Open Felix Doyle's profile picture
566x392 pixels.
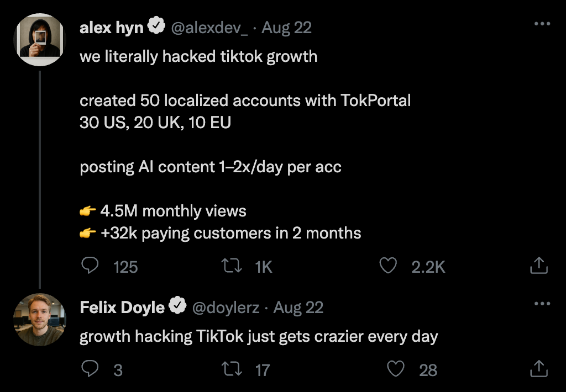[39, 320]
